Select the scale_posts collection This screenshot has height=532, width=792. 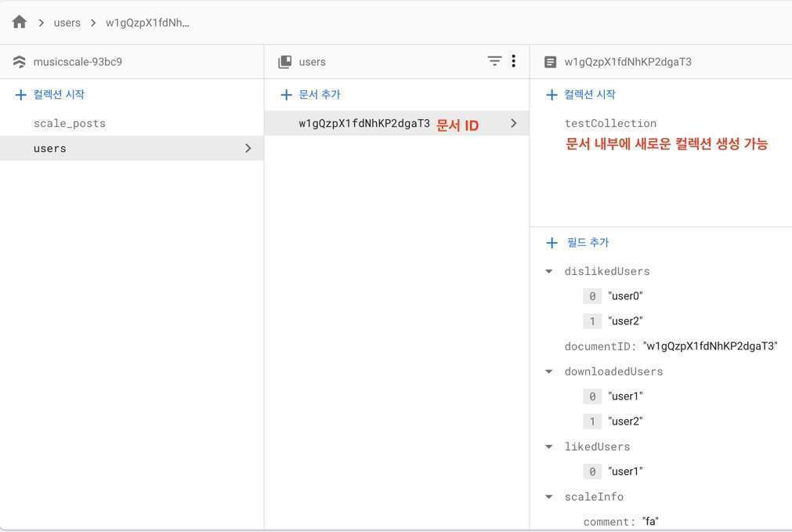69,123
